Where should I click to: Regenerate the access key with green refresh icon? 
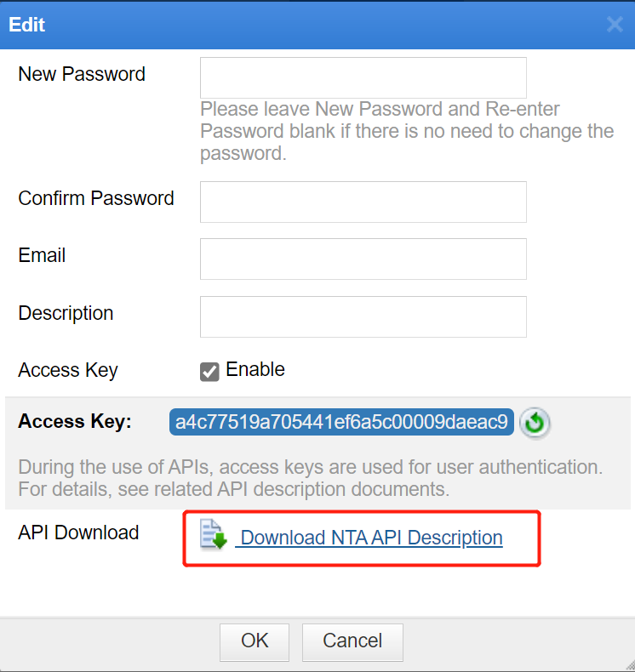click(535, 423)
